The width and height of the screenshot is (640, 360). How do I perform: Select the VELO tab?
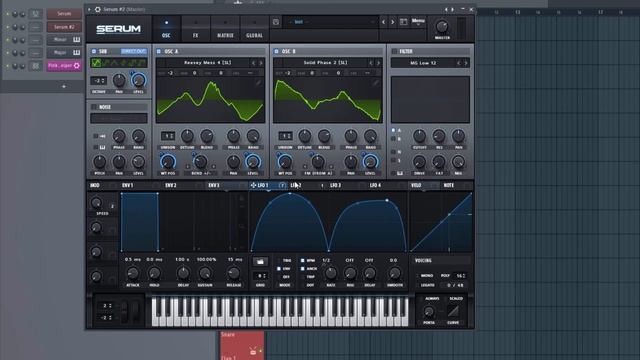click(x=416, y=185)
